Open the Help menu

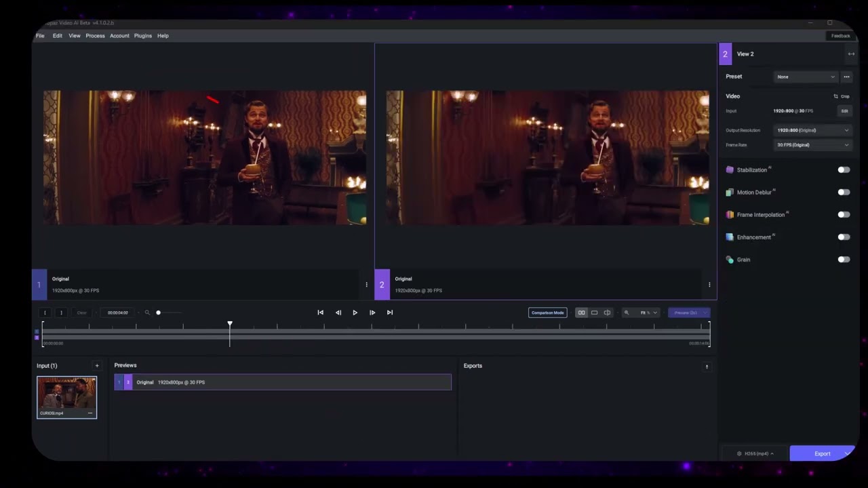tap(163, 36)
